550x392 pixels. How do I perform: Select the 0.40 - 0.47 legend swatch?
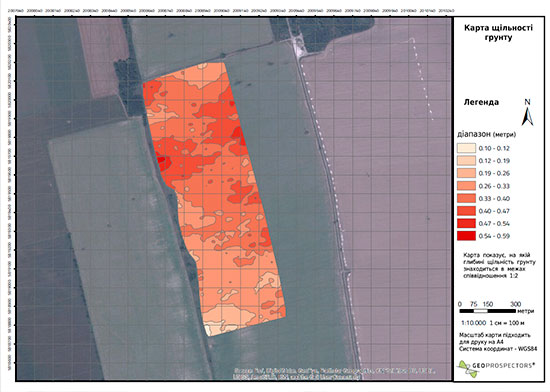466,211
